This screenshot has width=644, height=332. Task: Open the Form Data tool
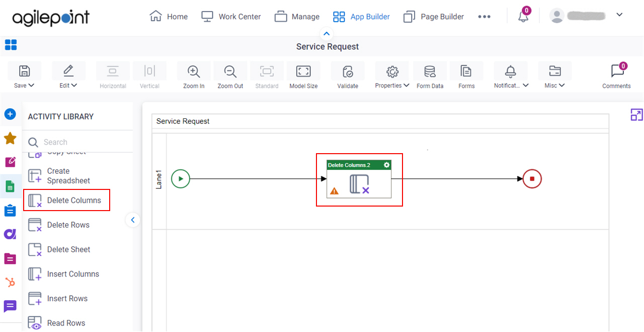pyautogui.click(x=430, y=76)
